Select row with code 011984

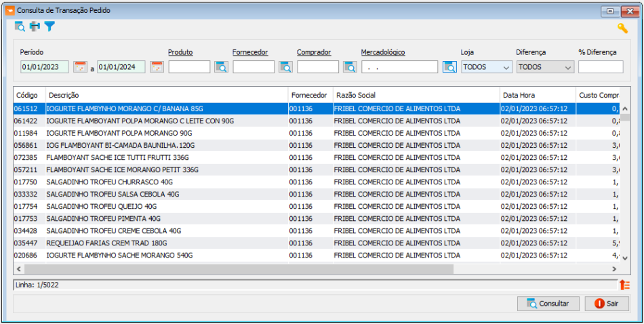[317, 134]
